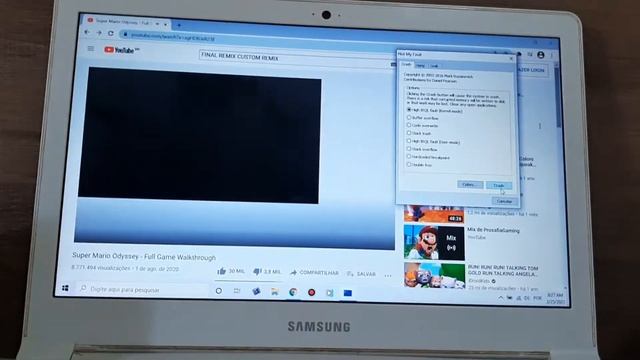
Task: Focus the YouTube search box
Action: [296, 58]
